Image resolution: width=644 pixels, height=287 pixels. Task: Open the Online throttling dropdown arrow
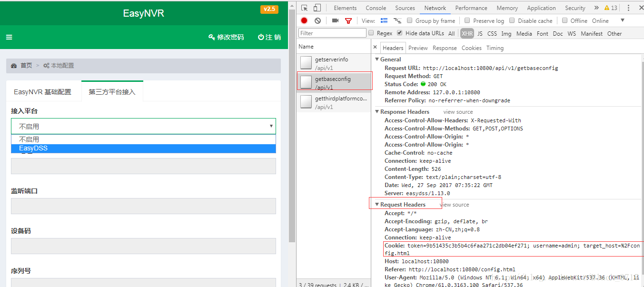(x=622, y=20)
